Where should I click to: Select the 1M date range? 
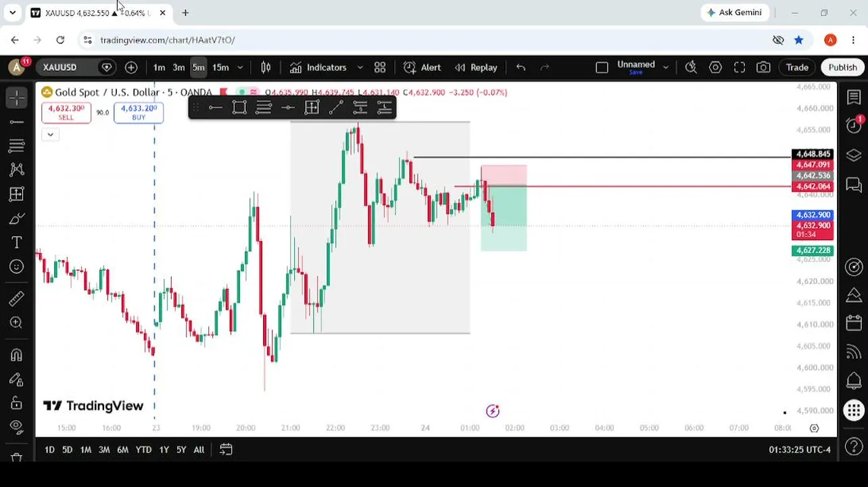click(86, 449)
